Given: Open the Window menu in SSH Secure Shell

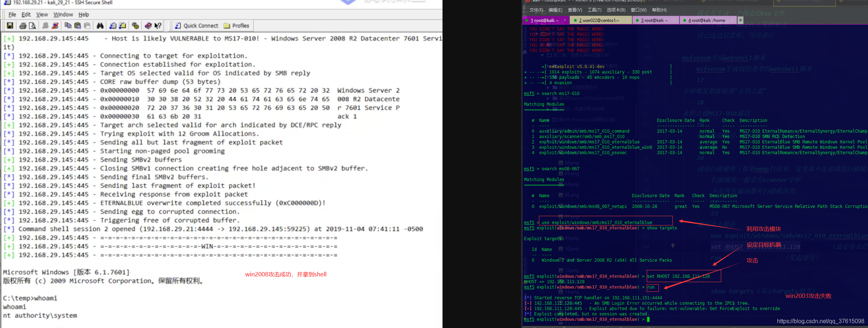Looking at the screenshot, I should coord(63,14).
